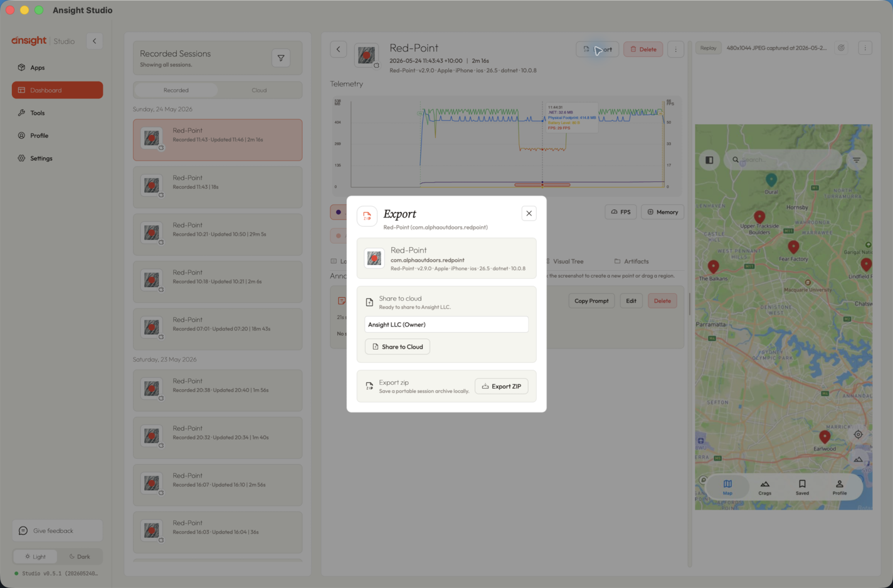Open the Ansight LLC (Owner) organization selector

(x=446, y=325)
